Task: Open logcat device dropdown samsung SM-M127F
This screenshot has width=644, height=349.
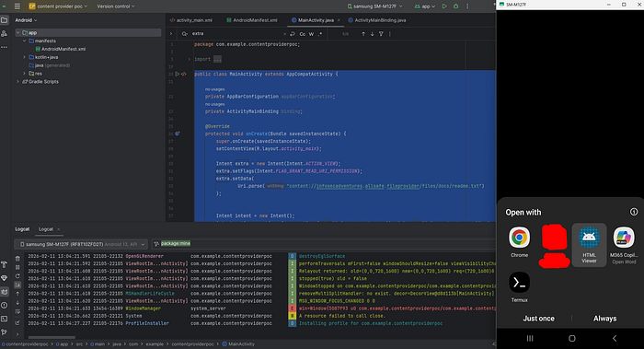Action: point(81,244)
